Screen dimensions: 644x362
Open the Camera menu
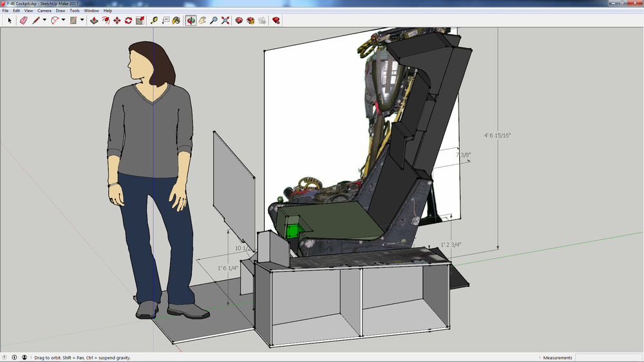coord(44,11)
